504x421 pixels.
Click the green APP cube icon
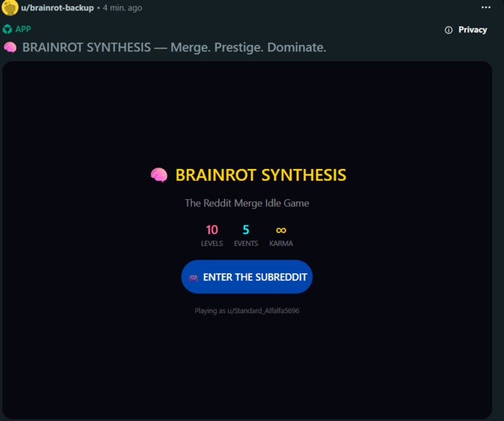tap(7, 29)
